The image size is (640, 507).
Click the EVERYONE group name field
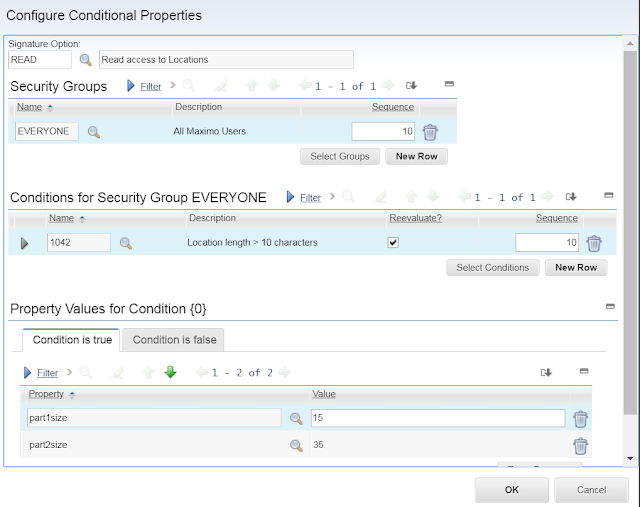point(47,131)
